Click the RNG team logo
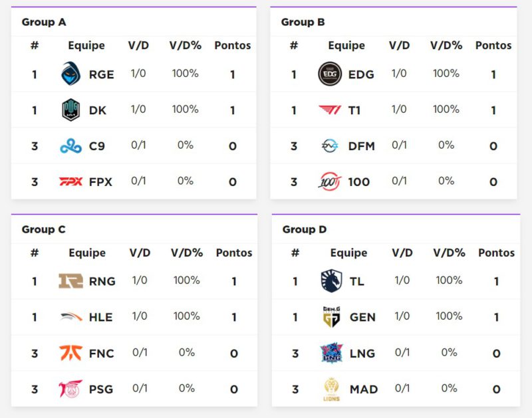The height and width of the screenshot is (418, 532). click(x=70, y=281)
